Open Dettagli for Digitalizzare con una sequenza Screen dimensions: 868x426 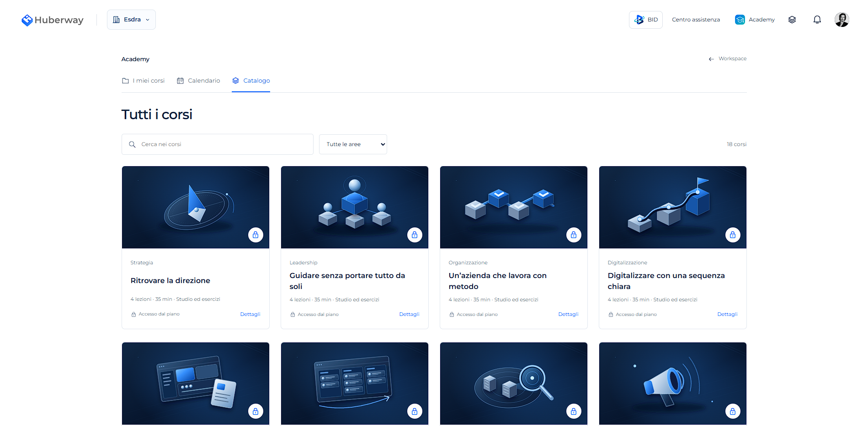click(727, 314)
